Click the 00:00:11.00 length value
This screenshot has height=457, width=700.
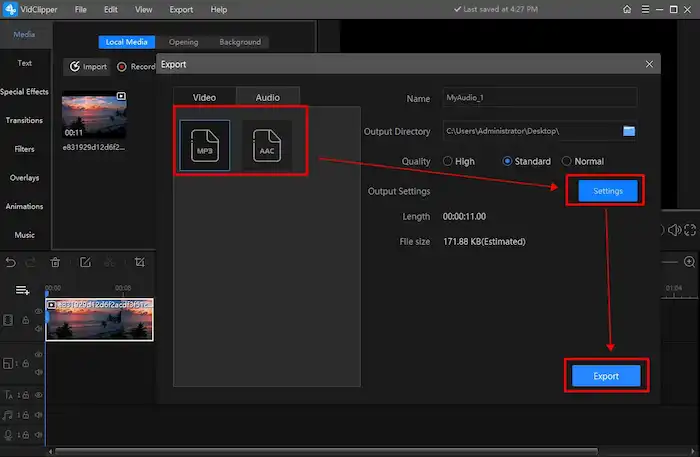tap(464, 216)
